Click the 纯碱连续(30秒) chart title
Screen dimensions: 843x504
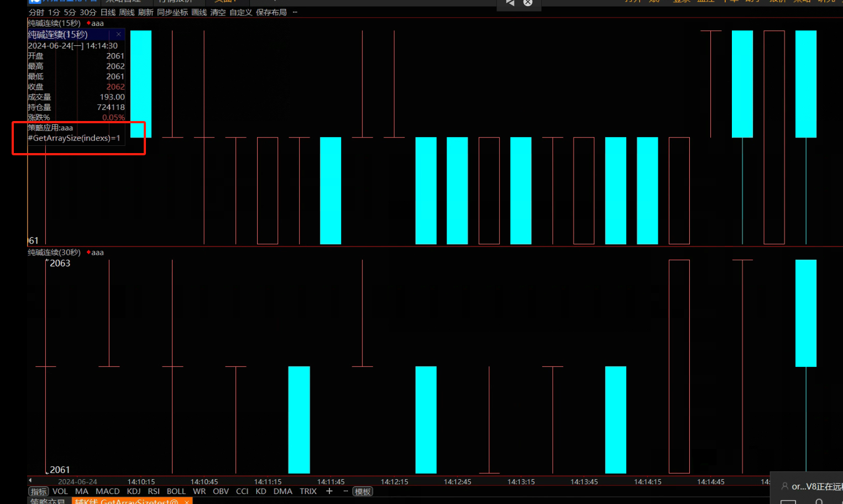(x=54, y=253)
